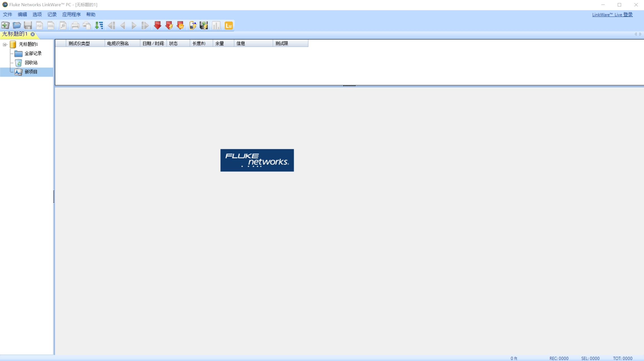The height and width of the screenshot is (361, 644).
Task: Open the 选项 menu
Action: pos(37,14)
